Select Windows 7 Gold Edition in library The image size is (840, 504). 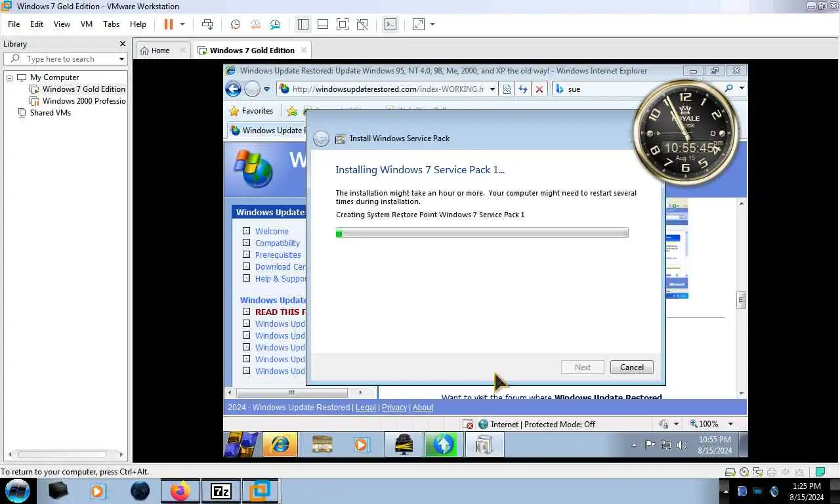(x=83, y=89)
